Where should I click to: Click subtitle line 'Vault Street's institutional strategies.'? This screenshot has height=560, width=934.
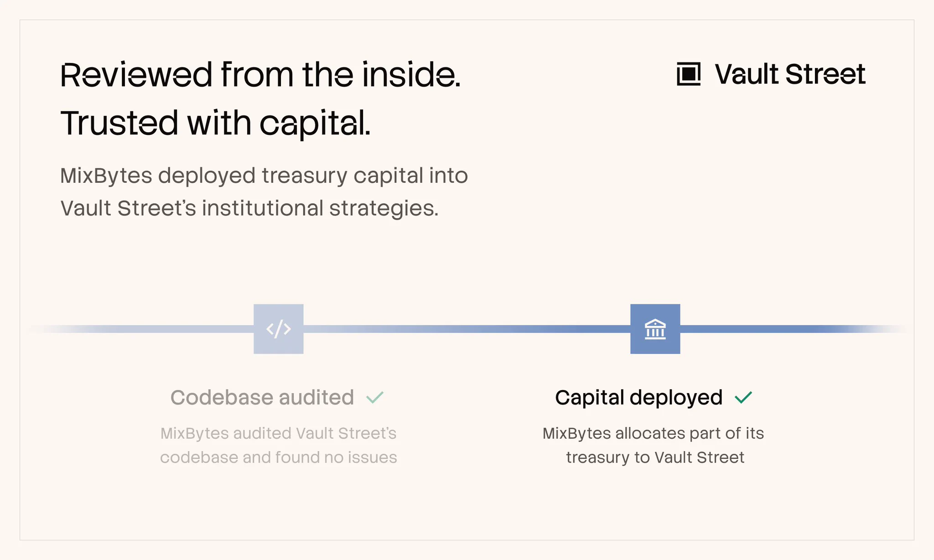pos(249,209)
